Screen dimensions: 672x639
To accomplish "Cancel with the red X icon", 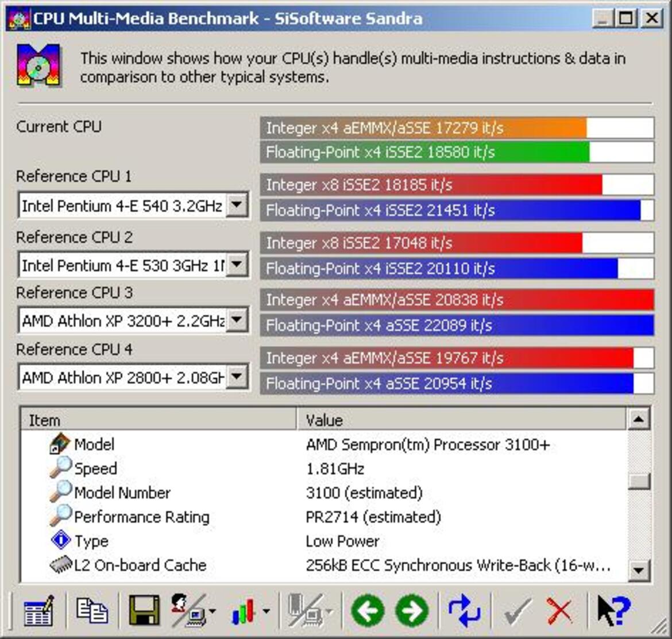I will tap(559, 611).
